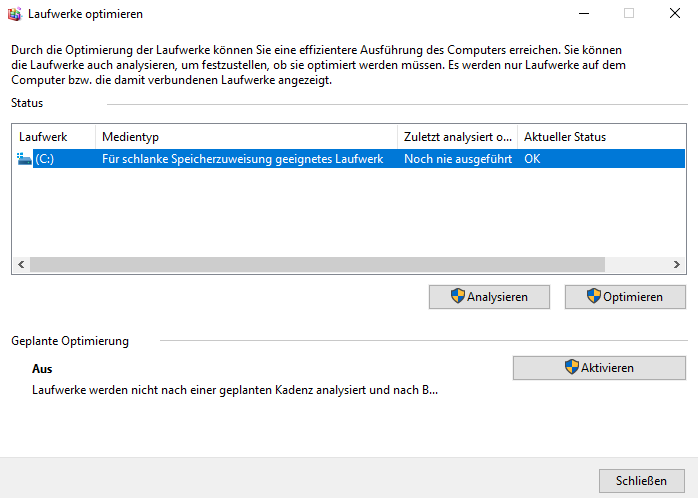The image size is (698, 498).
Task: Click the shield icon on Analysieren
Action: tap(458, 296)
